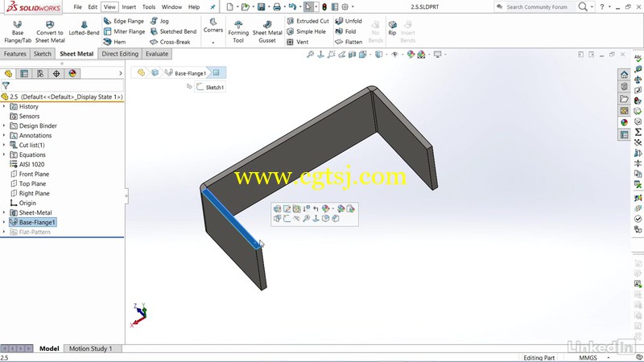Viewport: 644px width, 362px height.
Task: Click Sketch1 in the breadcrumb
Action: 210,87
